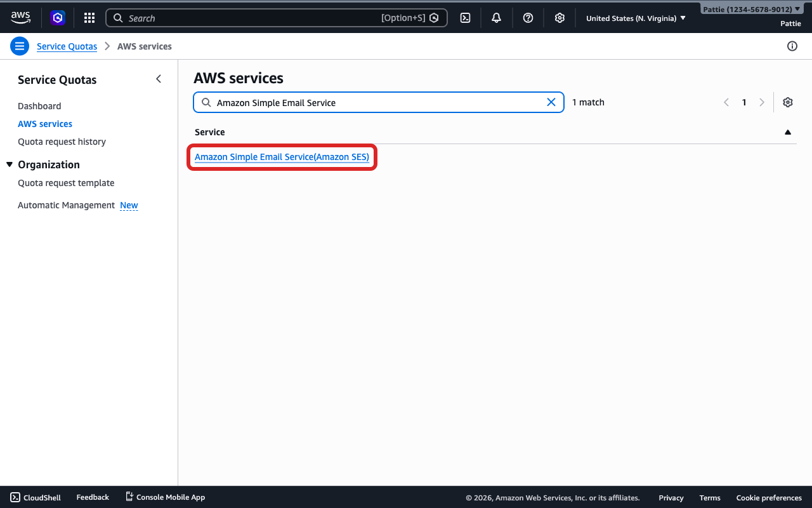Viewport: 812px width, 508px height.
Task: Open the AWS home logo
Action: [x=20, y=18]
